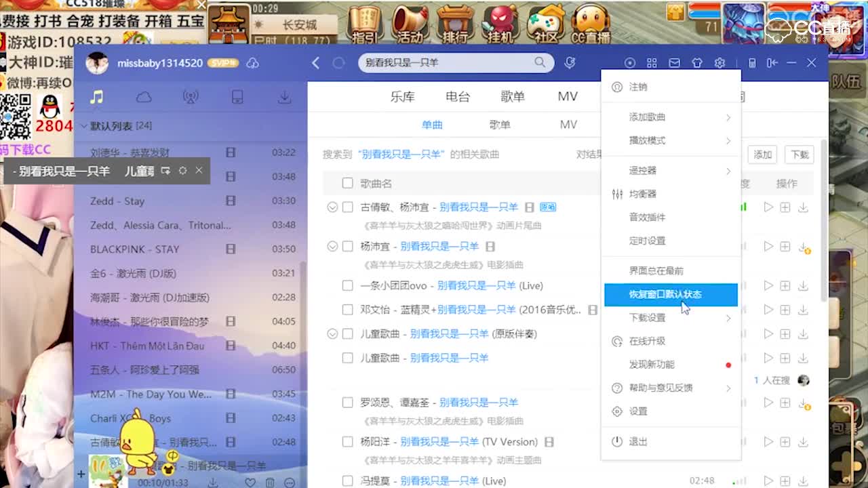Open the message envelope icon on top bar
Image resolution: width=868 pixels, height=488 pixels.
coord(674,62)
